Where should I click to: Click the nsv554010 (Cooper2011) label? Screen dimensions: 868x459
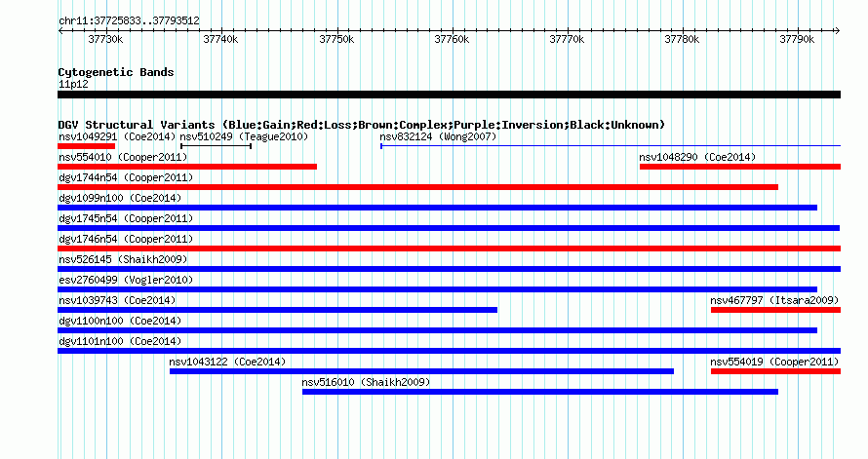pos(123,157)
